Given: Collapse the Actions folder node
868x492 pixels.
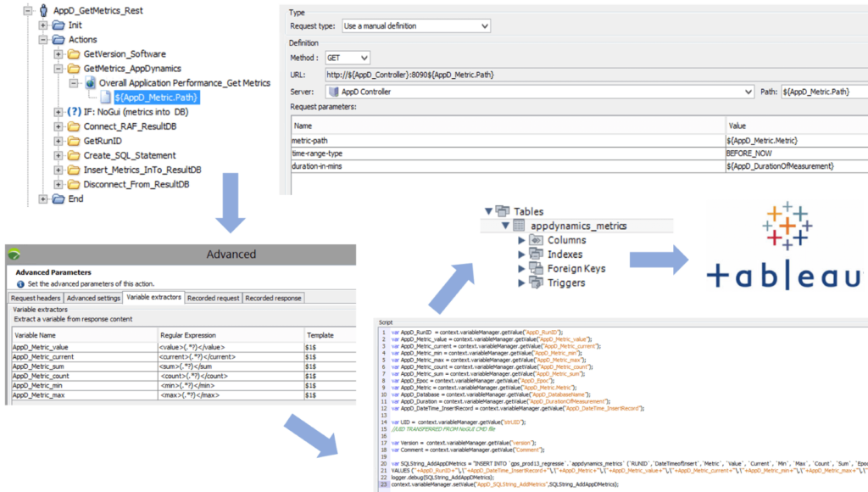Looking at the screenshot, I should pos(42,39).
